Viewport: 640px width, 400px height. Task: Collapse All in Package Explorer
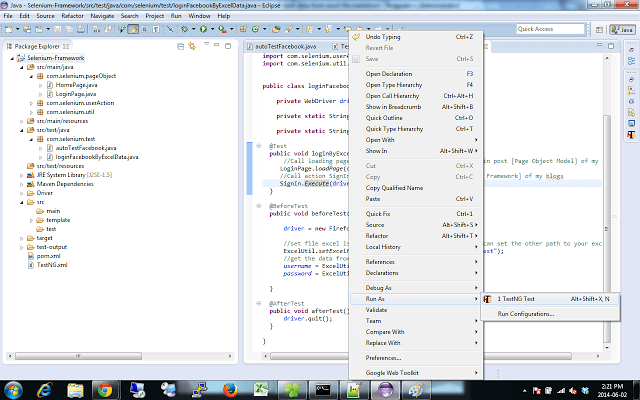tap(181, 46)
